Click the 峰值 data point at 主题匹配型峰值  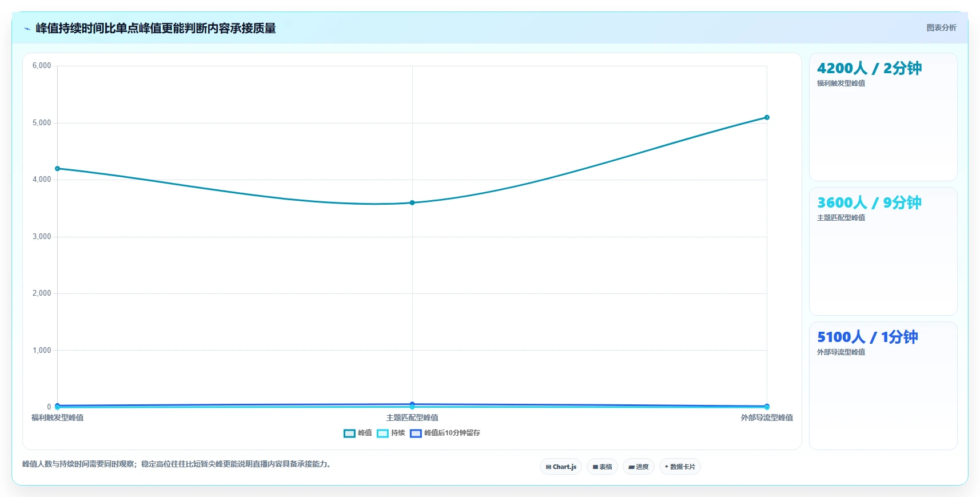click(x=412, y=202)
